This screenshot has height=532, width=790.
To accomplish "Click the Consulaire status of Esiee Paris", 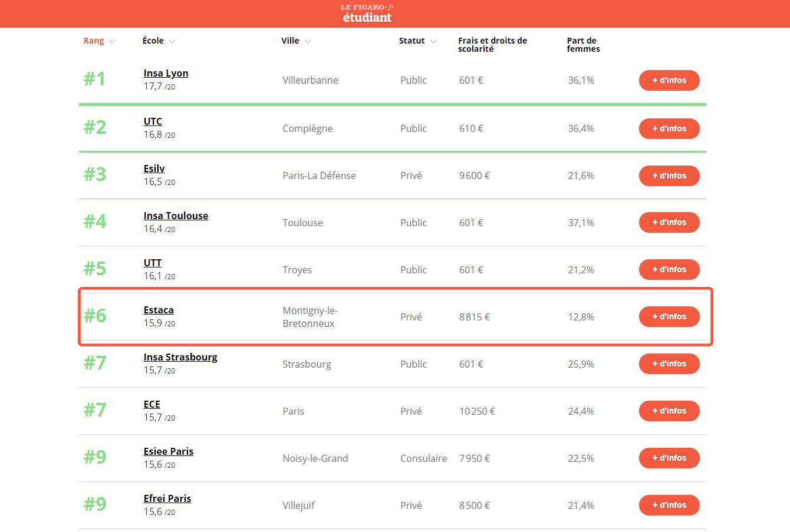I will (x=423, y=458).
